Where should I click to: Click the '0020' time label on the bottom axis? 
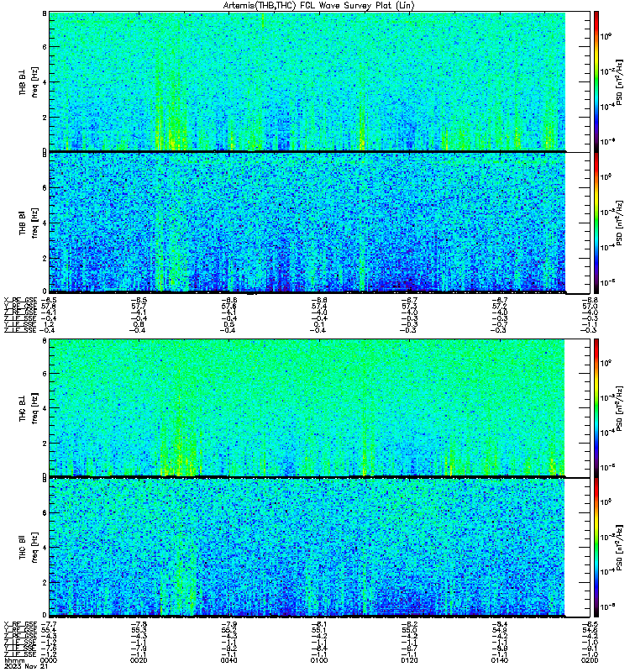[139, 660]
